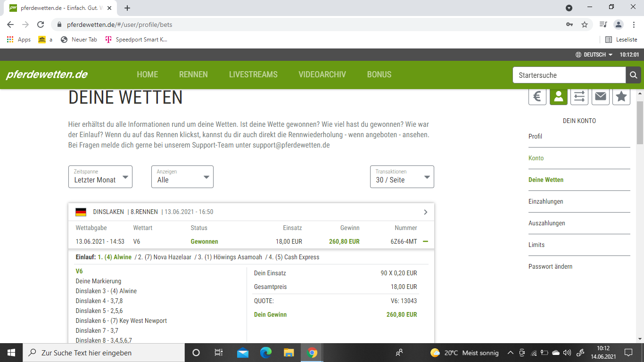Click into the Startersuche search field

[x=570, y=75]
